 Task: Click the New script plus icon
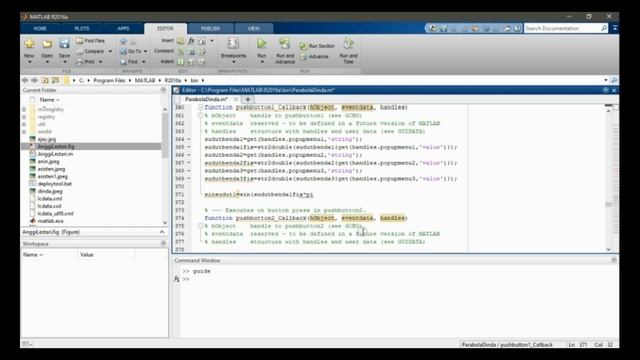pos(29,43)
